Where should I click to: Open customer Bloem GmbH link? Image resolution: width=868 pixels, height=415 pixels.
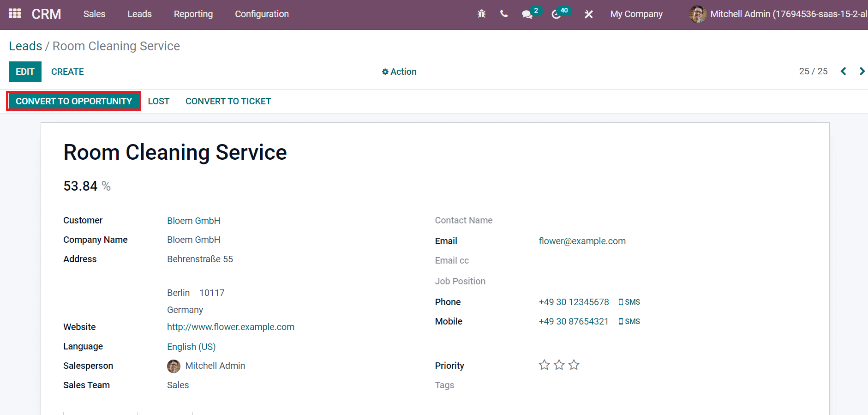193,221
